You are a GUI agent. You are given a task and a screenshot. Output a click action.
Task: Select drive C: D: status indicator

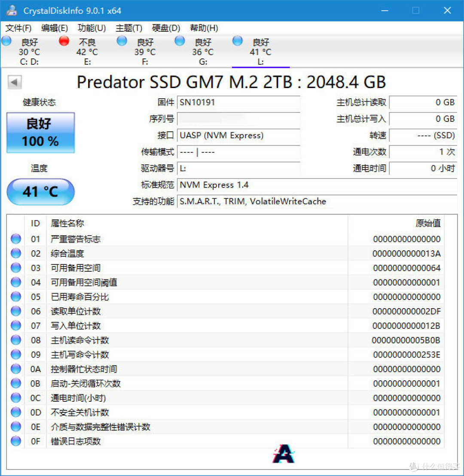click(6, 41)
